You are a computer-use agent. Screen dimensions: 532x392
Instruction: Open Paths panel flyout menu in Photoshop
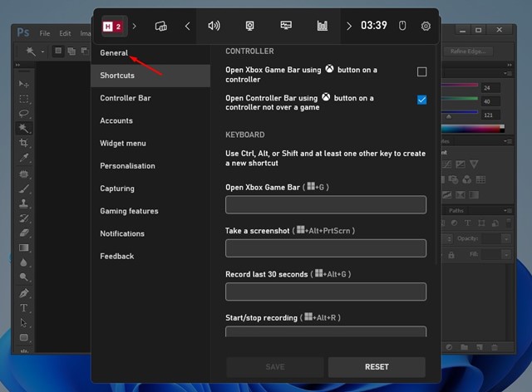tap(508, 211)
